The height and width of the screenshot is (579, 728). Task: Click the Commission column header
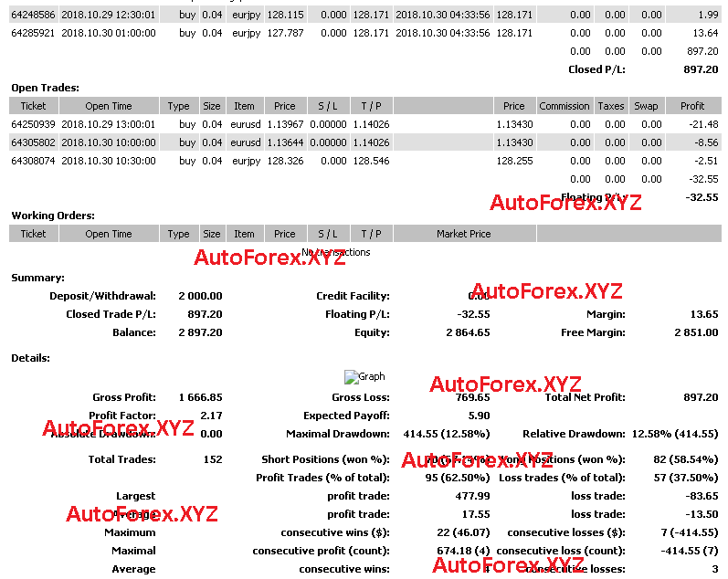564,106
